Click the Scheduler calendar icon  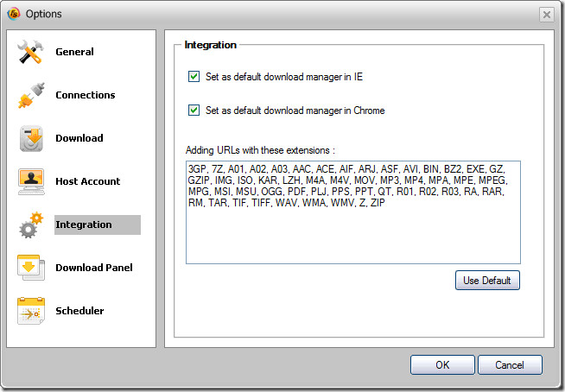(x=31, y=311)
